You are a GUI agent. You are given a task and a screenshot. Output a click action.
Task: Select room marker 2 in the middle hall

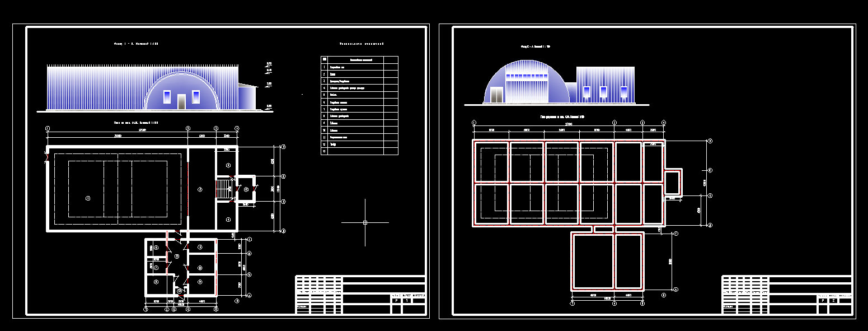tap(200, 190)
